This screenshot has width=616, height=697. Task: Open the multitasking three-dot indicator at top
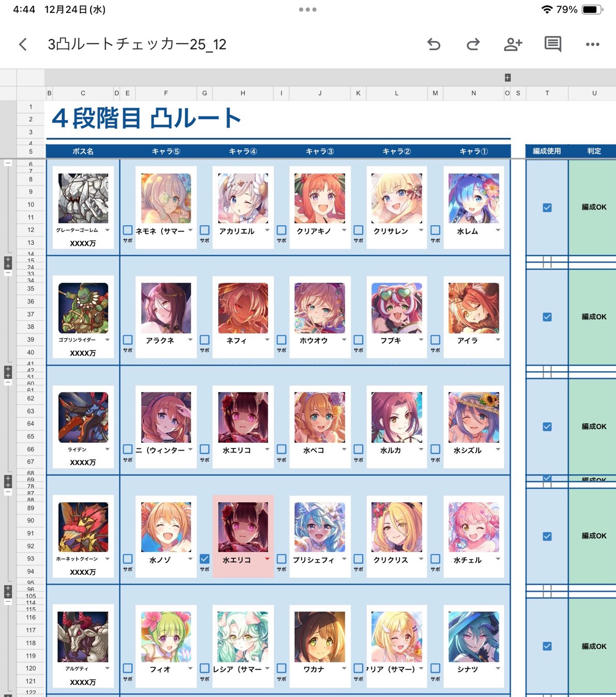click(308, 9)
